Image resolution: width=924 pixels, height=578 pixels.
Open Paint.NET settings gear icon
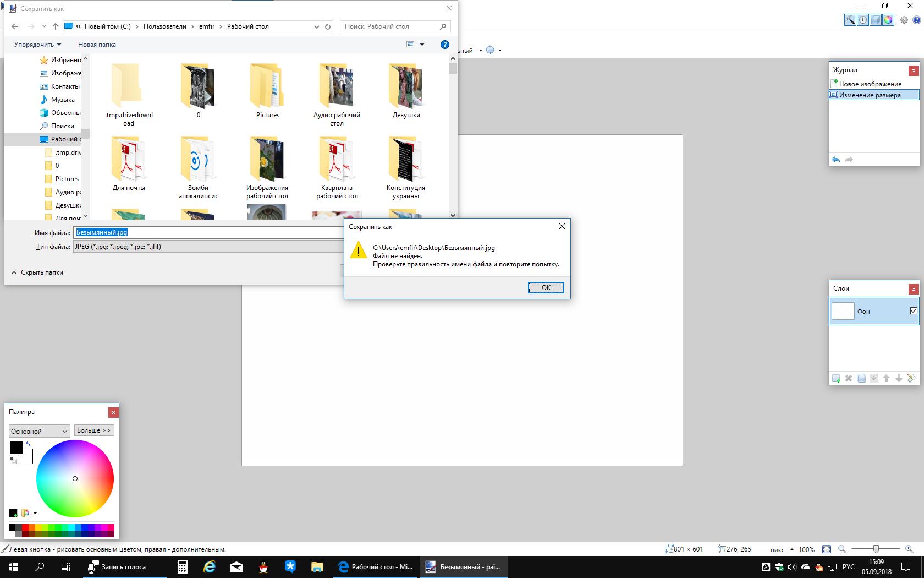click(x=904, y=20)
